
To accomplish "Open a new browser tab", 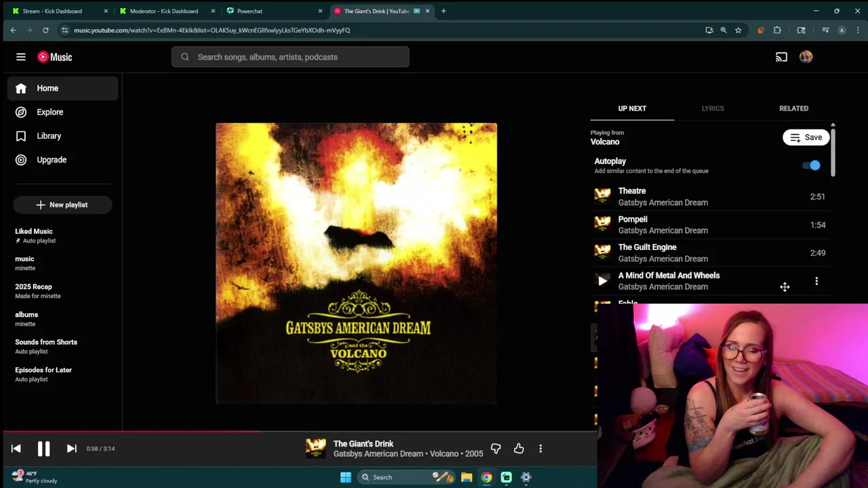I will [443, 11].
